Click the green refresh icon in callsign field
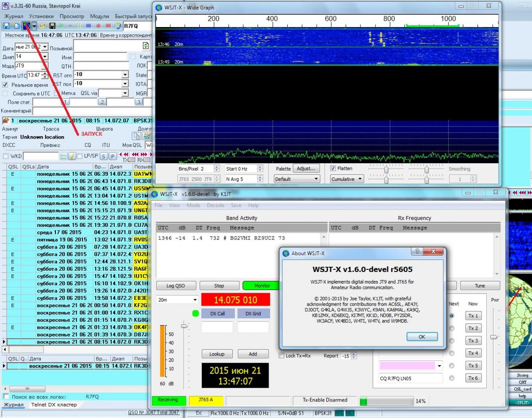Image resolution: width=532 pixels, height=418 pixels. [145, 46]
